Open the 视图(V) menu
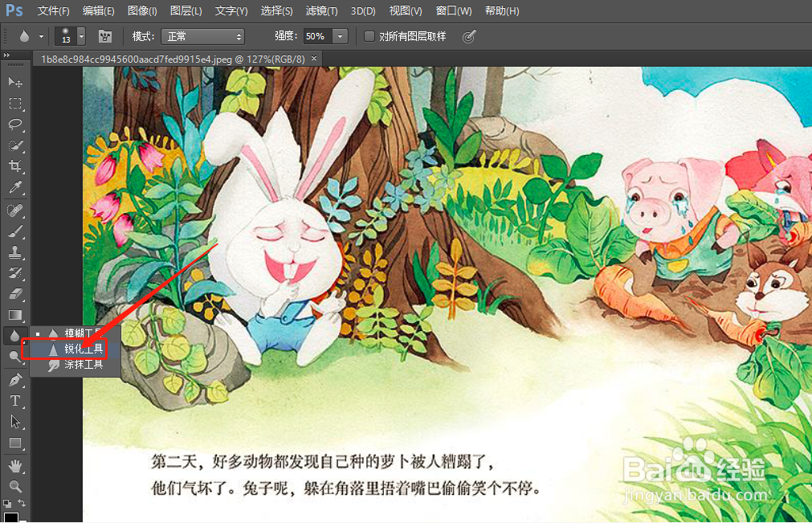Viewport: 812px width, 523px height. (x=406, y=10)
